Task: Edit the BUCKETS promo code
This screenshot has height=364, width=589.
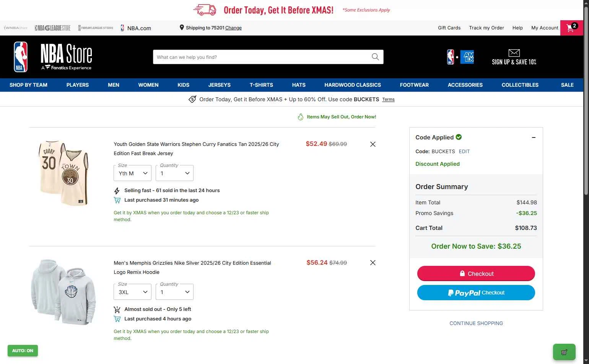Action: coord(464,151)
